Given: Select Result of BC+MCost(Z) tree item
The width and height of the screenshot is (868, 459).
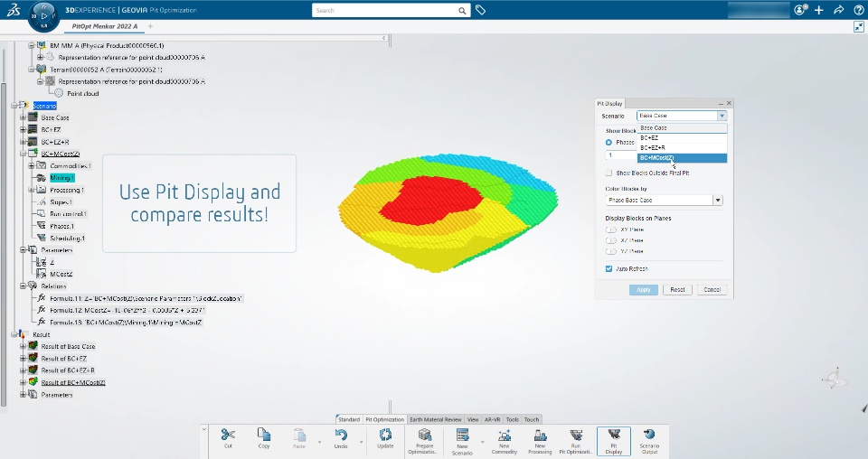Looking at the screenshot, I should 73,383.
